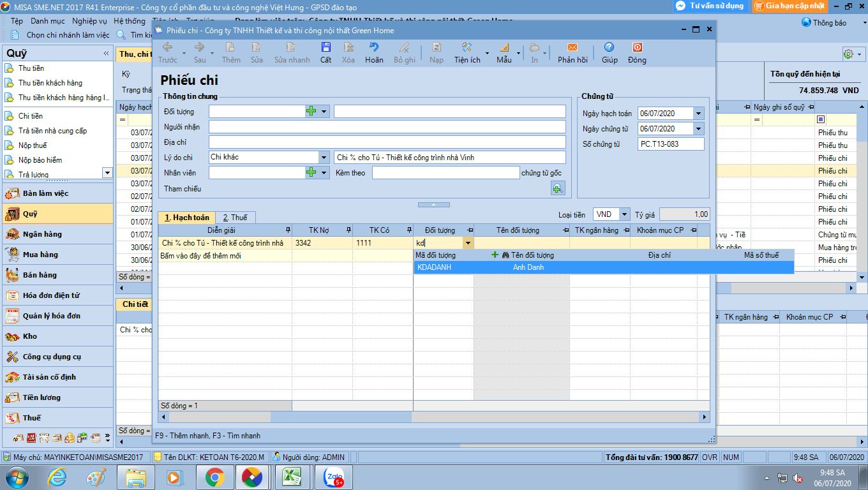Viewport: 868px width, 490px height.
Task: Open the Danh mục menu
Action: point(47,21)
